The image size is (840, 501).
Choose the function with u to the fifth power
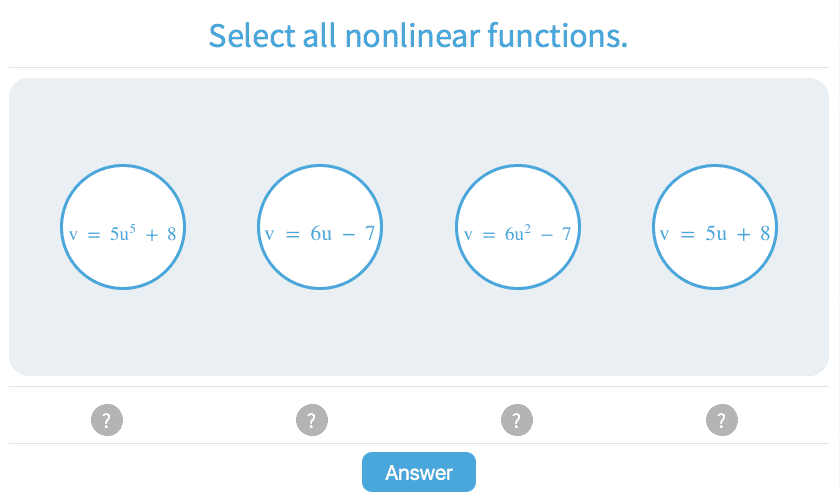click(x=123, y=228)
